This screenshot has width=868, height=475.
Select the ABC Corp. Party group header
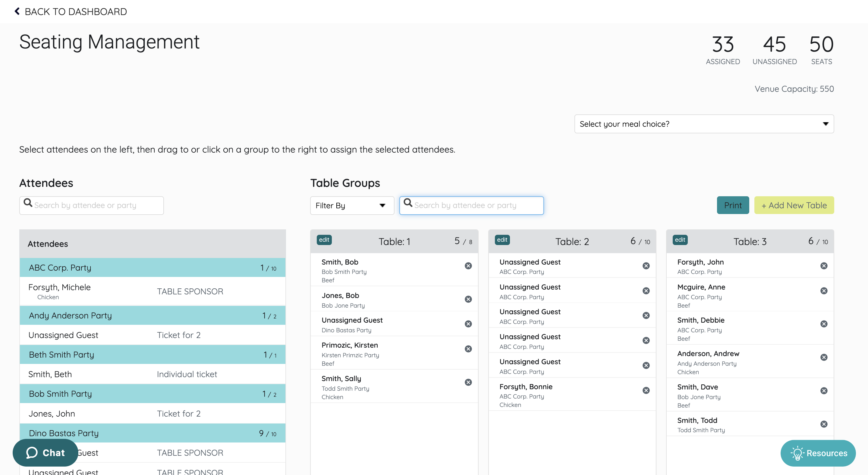coord(152,268)
